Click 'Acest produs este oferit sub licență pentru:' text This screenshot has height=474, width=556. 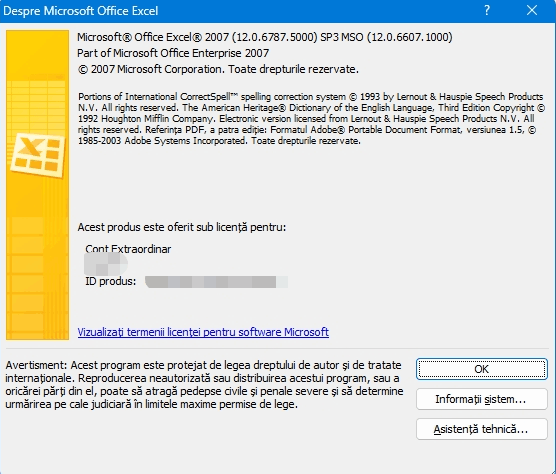point(182,227)
